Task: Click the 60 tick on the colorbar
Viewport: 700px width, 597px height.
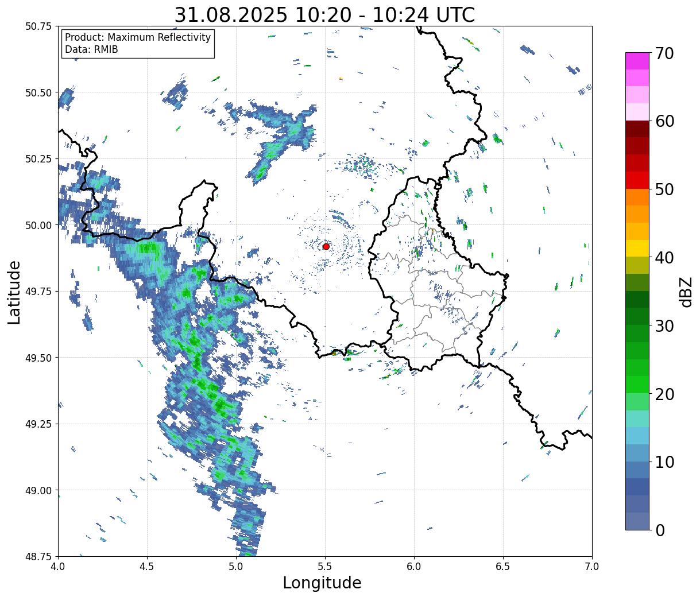Action: click(x=664, y=121)
